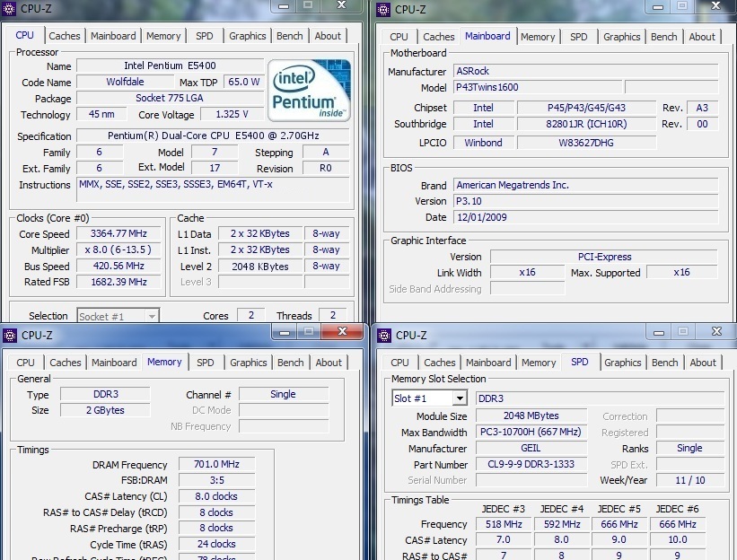Open Graphics tab in SPD window

click(622, 363)
